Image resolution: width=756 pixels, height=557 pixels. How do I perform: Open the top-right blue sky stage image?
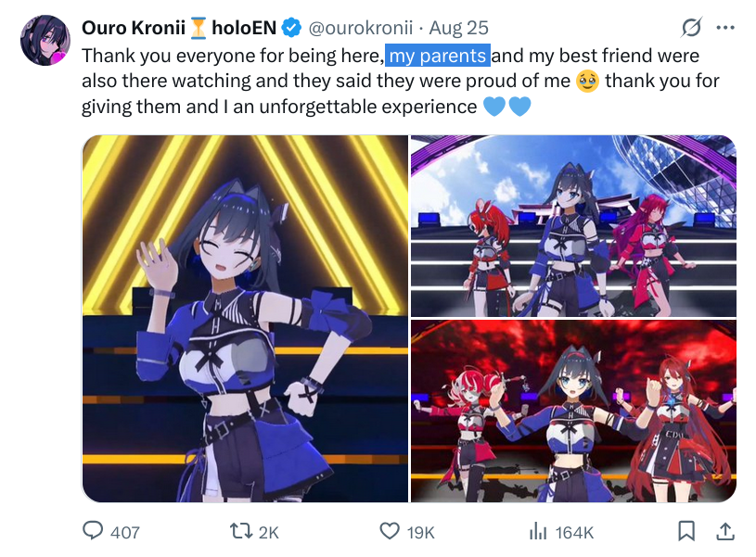click(x=573, y=226)
